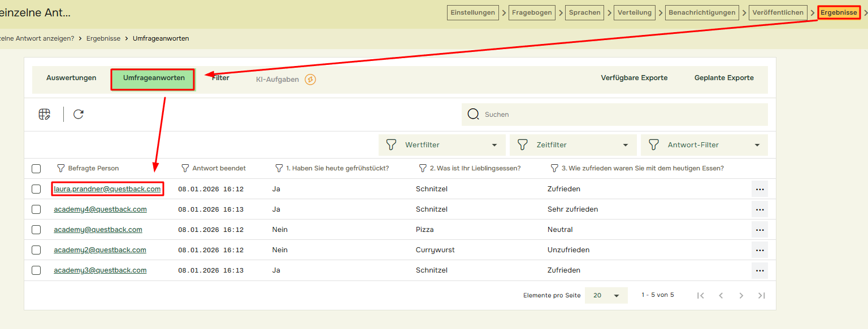Go to the Fragebogen step
This screenshot has width=868, height=329.
click(532, 12)
